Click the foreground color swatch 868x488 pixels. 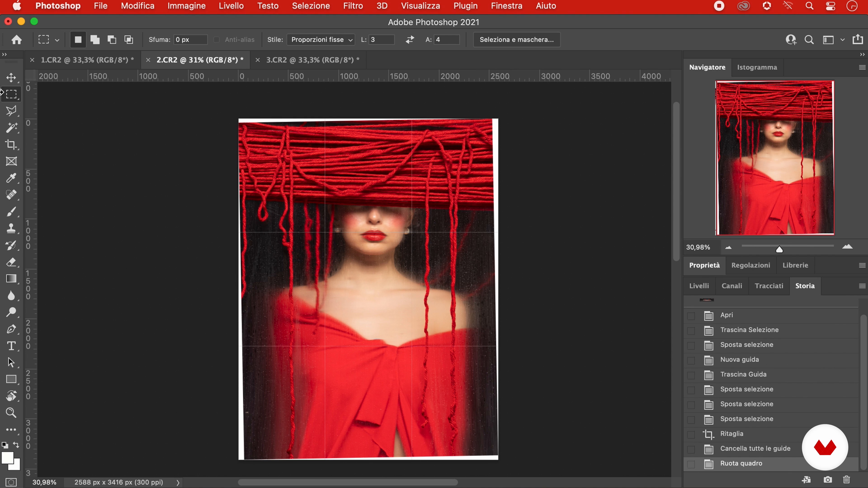tap(7, 458)
